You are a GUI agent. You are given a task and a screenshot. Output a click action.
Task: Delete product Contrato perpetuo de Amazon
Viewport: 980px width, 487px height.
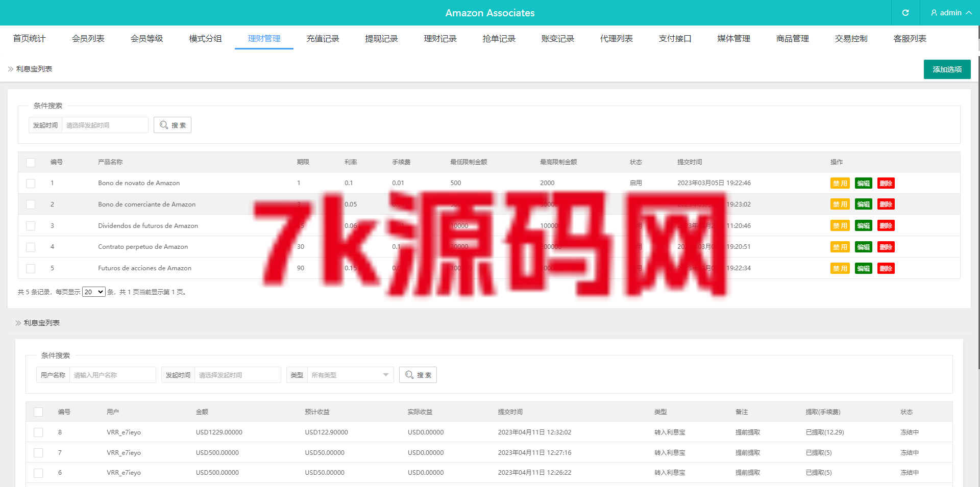click(x=886, y=247)
